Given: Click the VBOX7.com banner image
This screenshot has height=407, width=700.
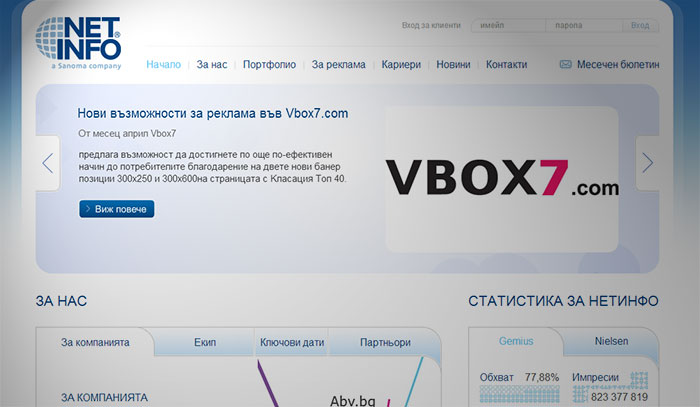Looking at the screenshot, I should pos(503,178).
